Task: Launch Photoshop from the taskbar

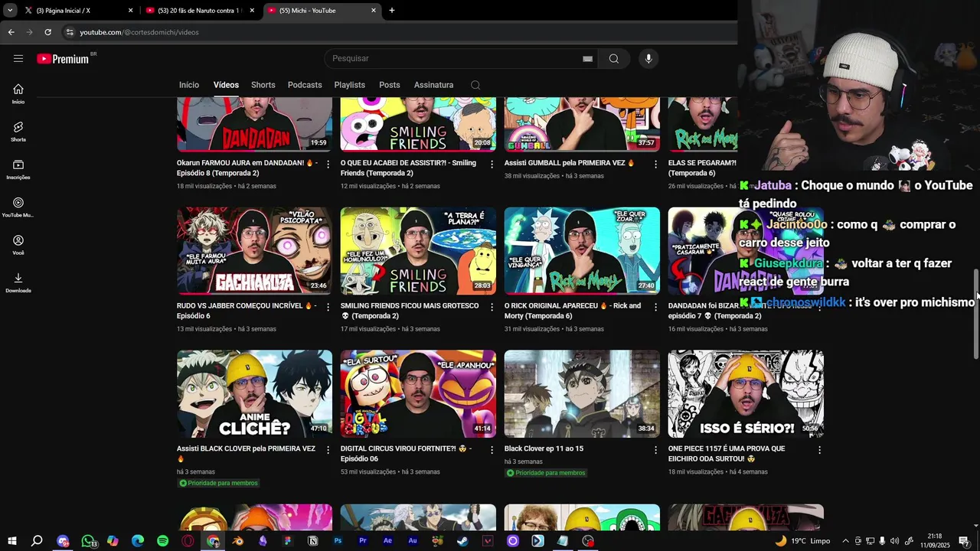Action: point(338,541)
